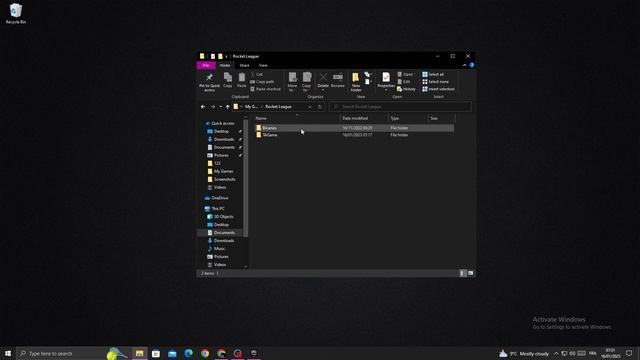Open the File tab menu
The height and width of the screenshot is (360, 640).
tap(206, 65)
